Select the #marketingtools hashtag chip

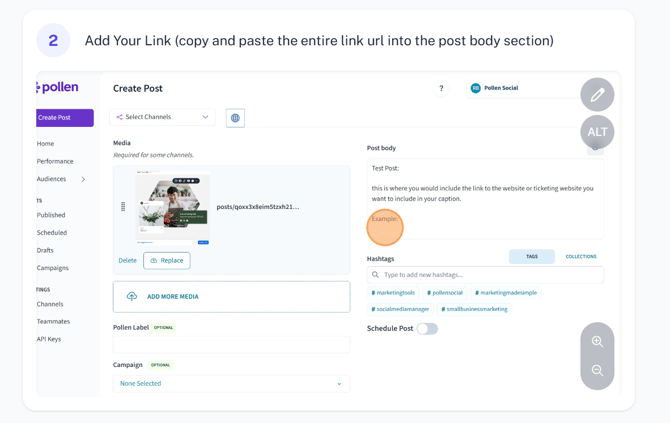393,293
